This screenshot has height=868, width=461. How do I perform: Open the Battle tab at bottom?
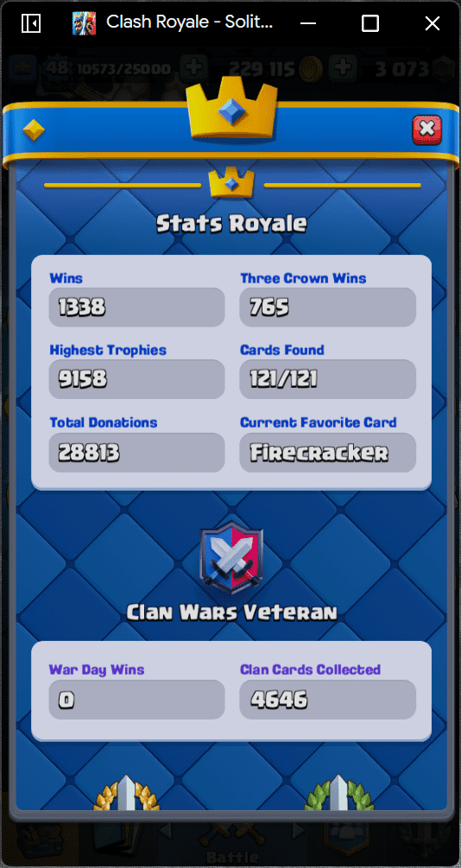[x=232, y=841]
